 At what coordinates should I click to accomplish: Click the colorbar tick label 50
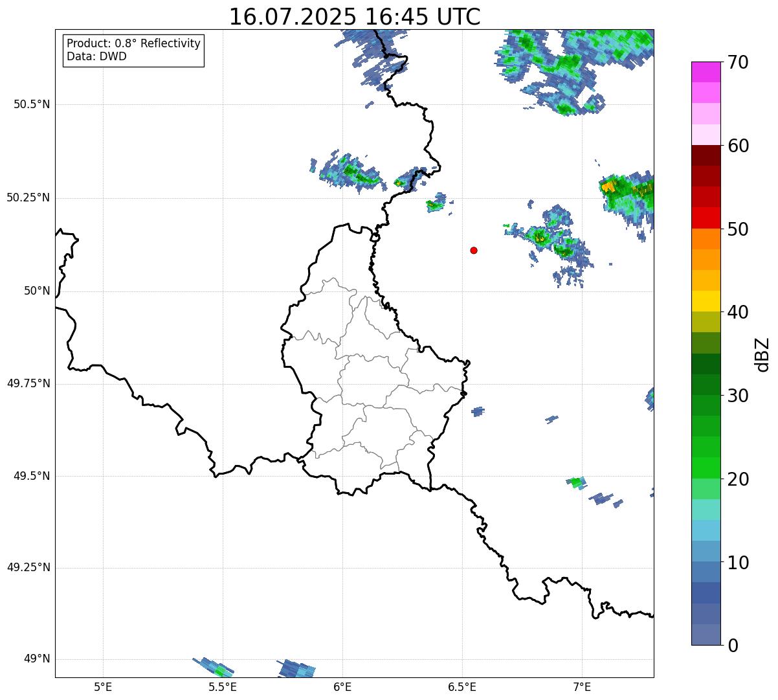(739, 229)
